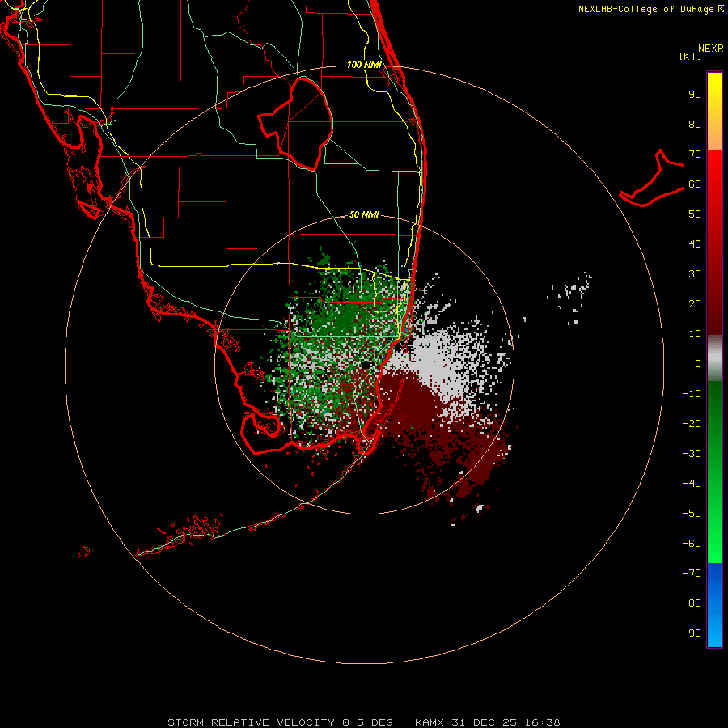
Task: Select the 0 knot scale value
Action: [698, 363]
